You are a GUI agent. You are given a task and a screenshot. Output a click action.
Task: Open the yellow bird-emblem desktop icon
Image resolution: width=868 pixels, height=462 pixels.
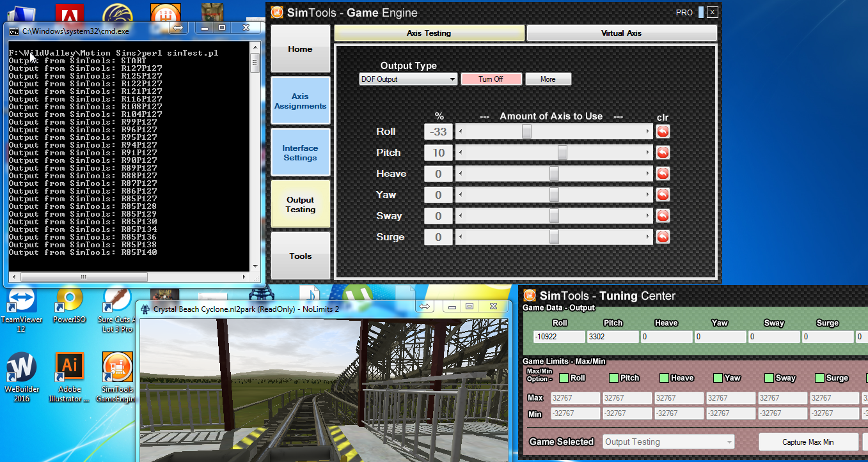pos(118,13)
